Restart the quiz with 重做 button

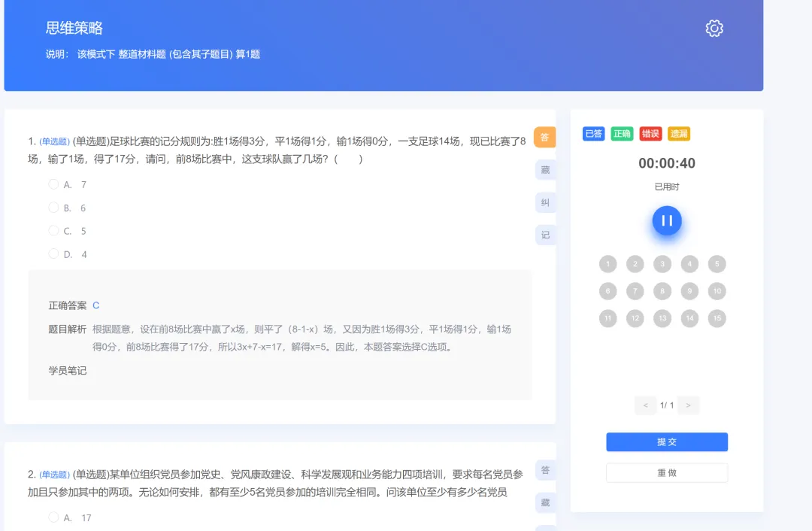[x=667, y=473]
